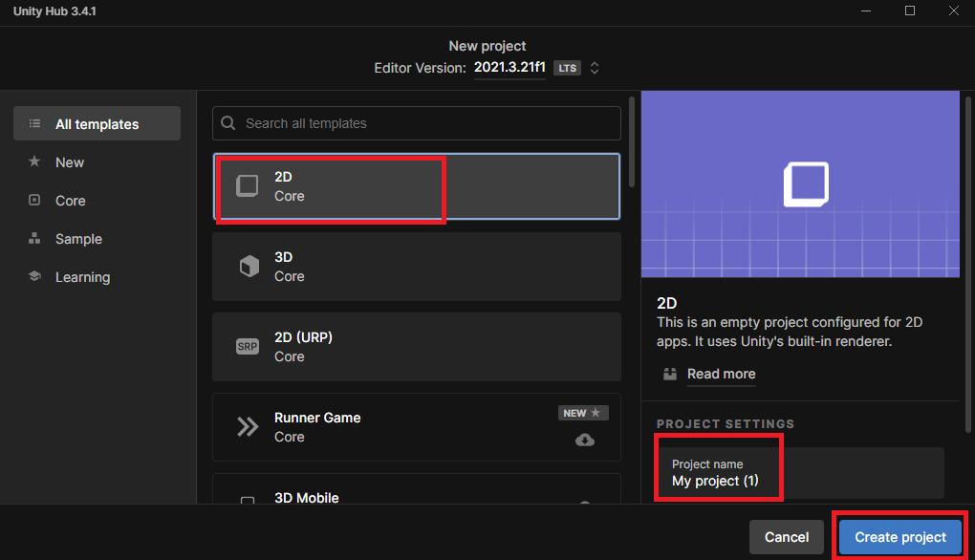Viewport: 975px width, 560px height.
Task: Show All templates category
Action: point(97,124)
